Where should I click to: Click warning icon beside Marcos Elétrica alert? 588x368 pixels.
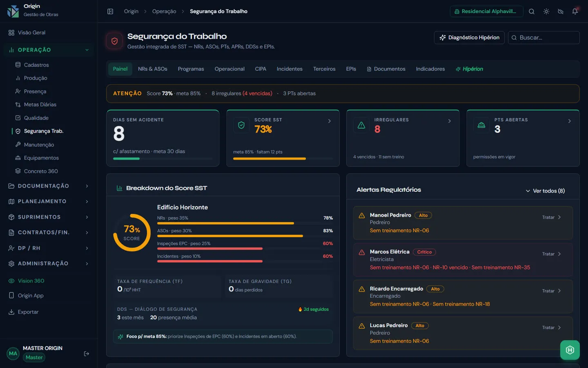pos(362,252)
